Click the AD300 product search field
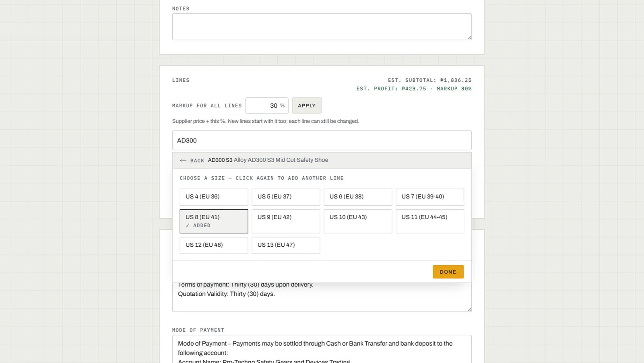644x363 pixels. pos(322,140)
